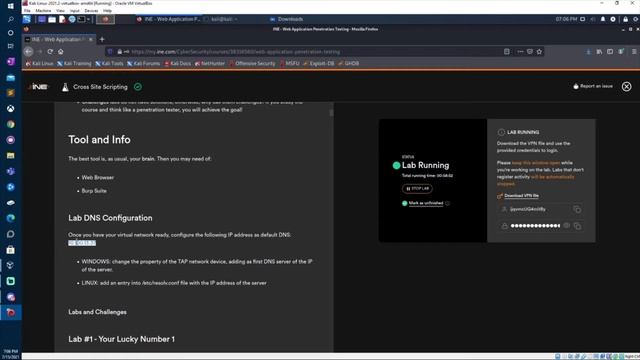Click Kali panel volume icon
The width and height of the screenshot is (640, 360).
point(593,19)
